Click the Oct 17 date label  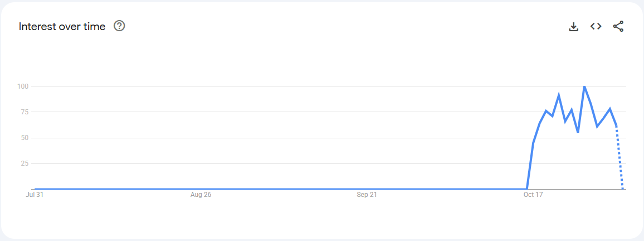click(533, 195)
